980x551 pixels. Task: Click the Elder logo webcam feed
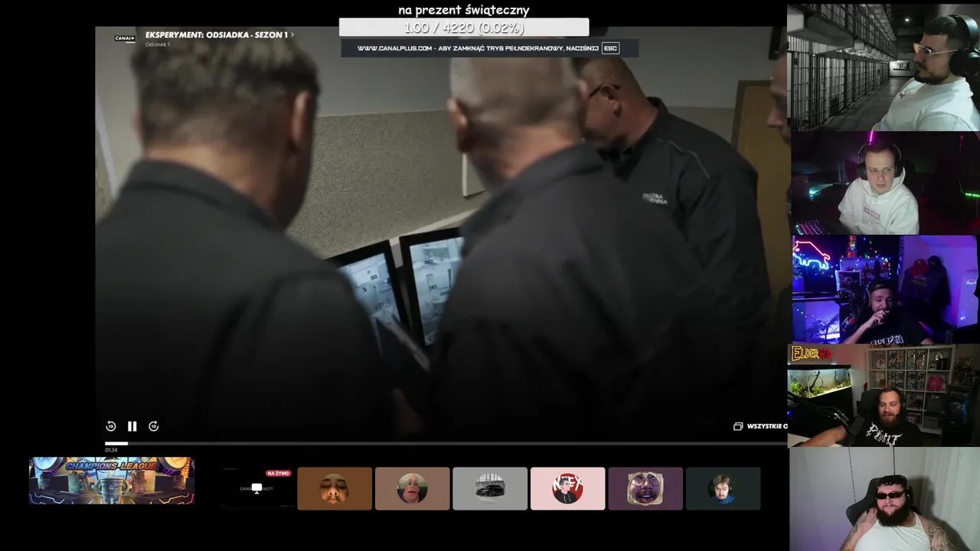pyautogui.click(x=884, y=396)
